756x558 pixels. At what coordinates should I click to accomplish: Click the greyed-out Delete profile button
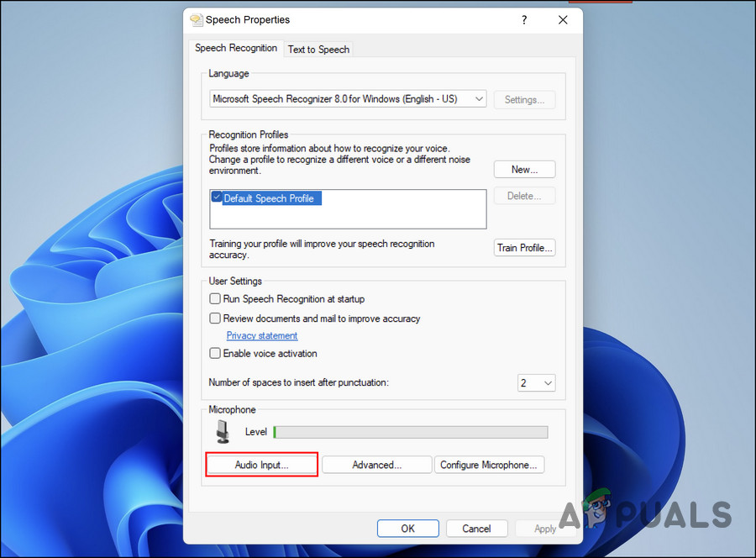click(x=524, y=196)
